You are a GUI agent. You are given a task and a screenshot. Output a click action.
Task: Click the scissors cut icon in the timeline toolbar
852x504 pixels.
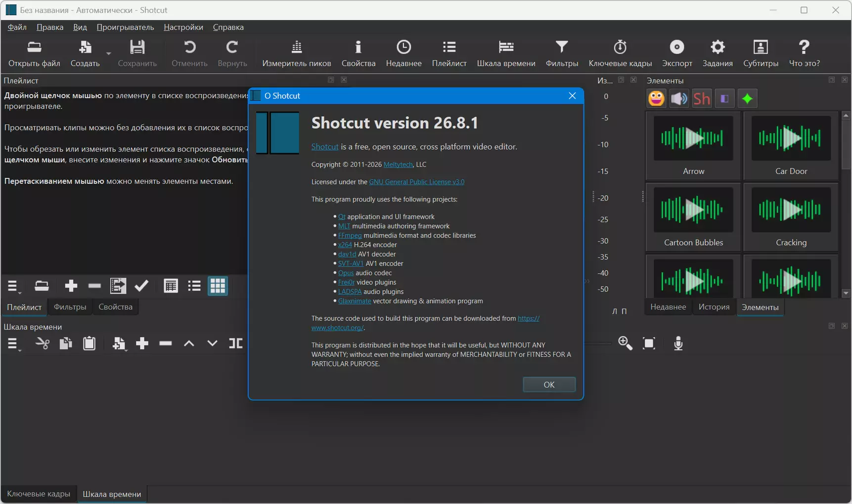pos(43,343)
